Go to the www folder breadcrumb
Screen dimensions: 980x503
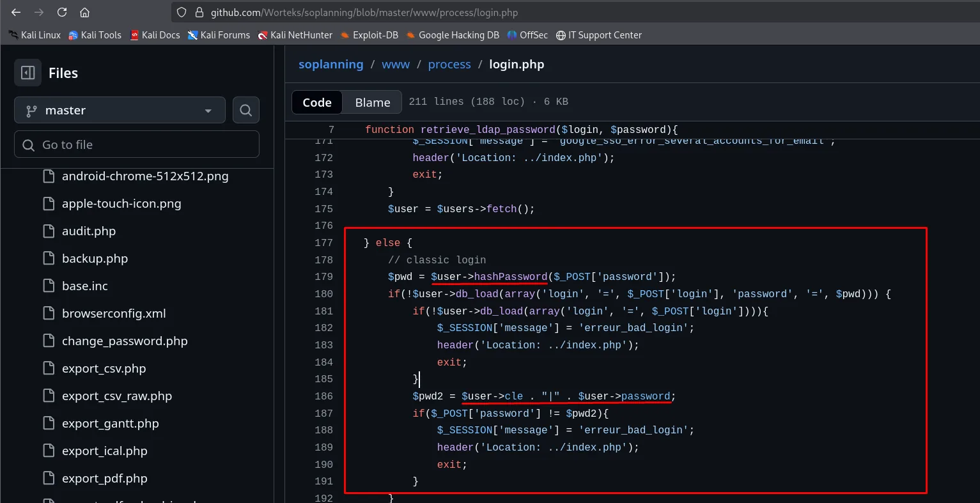pos(396,65)
